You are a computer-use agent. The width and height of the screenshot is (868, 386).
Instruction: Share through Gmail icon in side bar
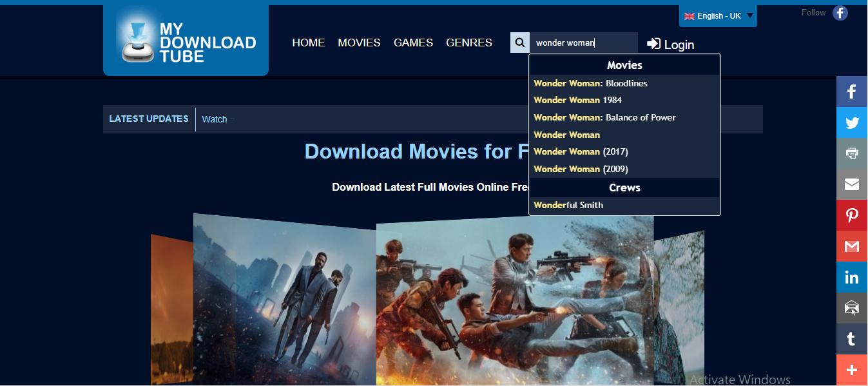click(x=852, y=246)
